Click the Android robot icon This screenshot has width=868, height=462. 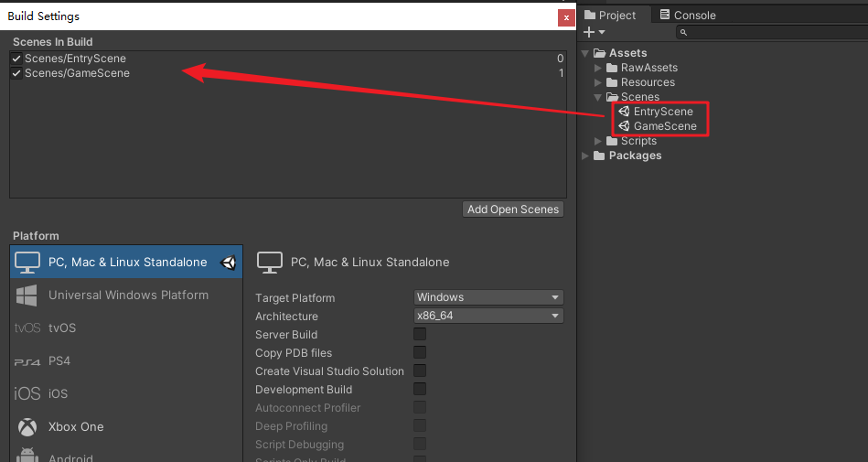(27, 456)
